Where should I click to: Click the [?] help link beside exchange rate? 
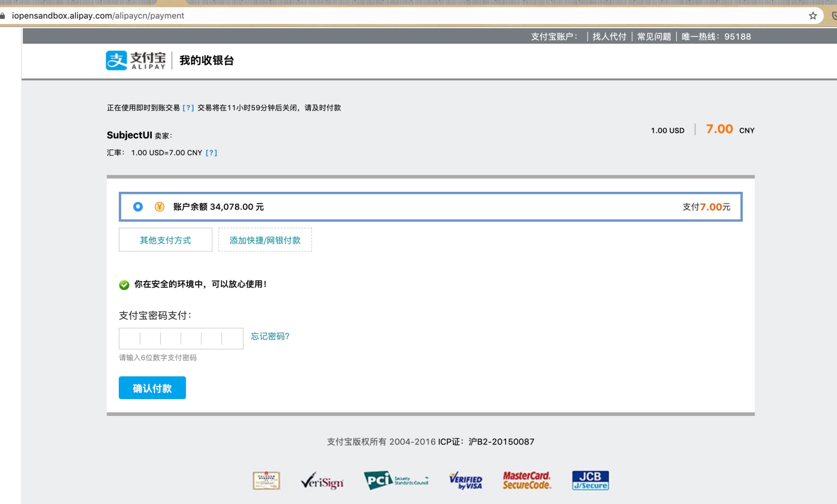(x=211, y=153)
